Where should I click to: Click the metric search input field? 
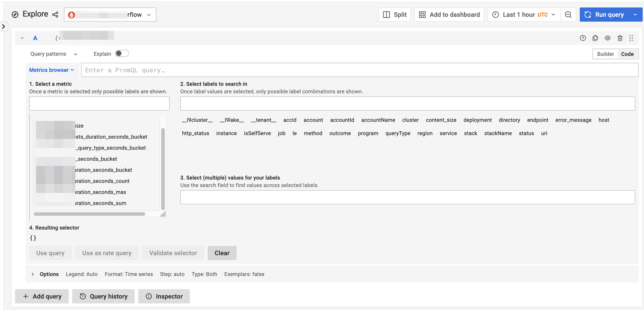99,104
